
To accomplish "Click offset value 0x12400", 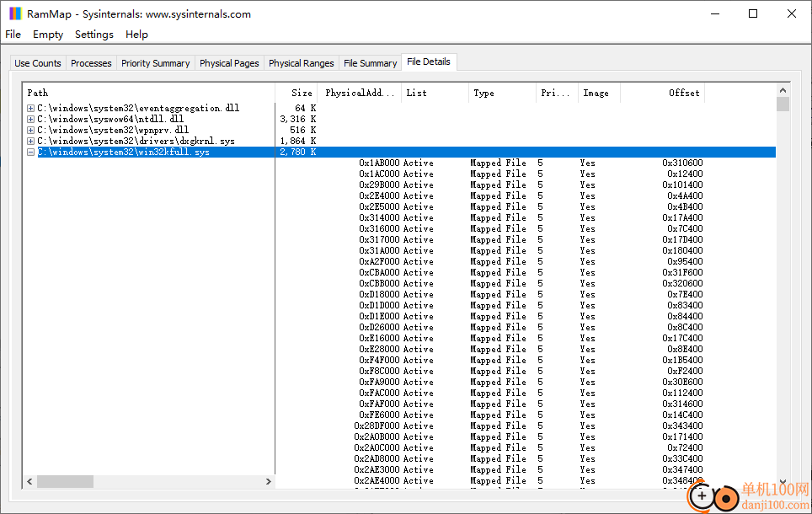I will [x=685, y=174].
